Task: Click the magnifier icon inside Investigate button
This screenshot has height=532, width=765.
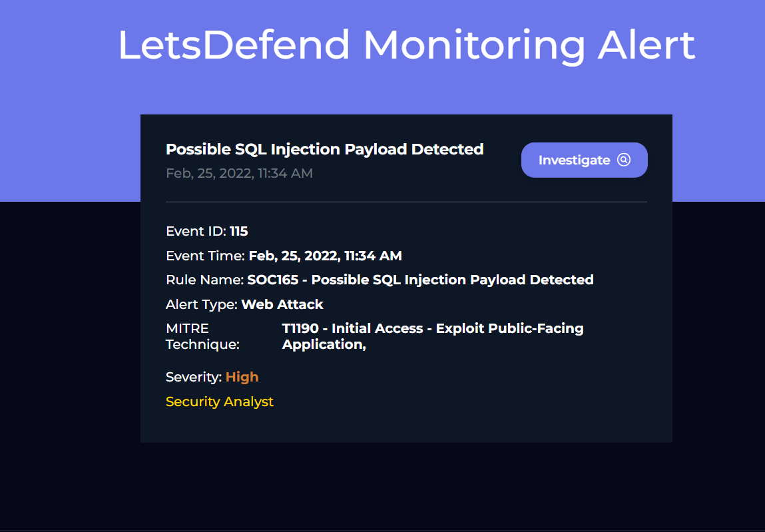Action: point(623,160)
